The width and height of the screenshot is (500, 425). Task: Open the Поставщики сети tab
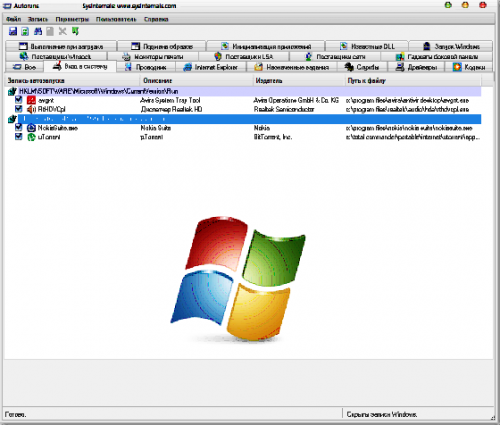tap(335, 56)
